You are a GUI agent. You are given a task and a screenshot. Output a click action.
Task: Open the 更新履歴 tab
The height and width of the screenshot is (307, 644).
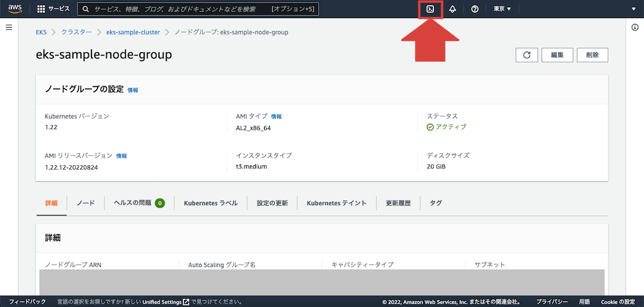(x=398, y=203)
